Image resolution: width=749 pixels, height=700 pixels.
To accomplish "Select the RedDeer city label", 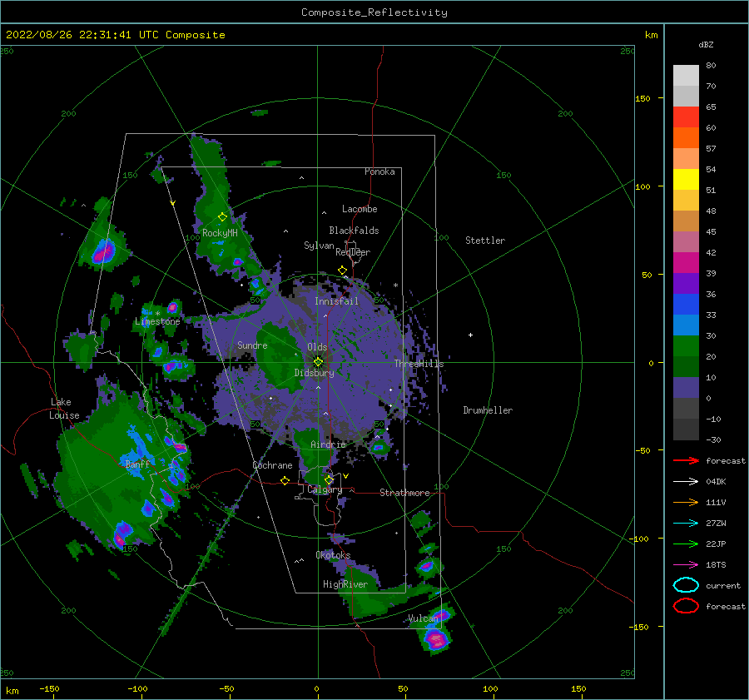I will 353,252.
